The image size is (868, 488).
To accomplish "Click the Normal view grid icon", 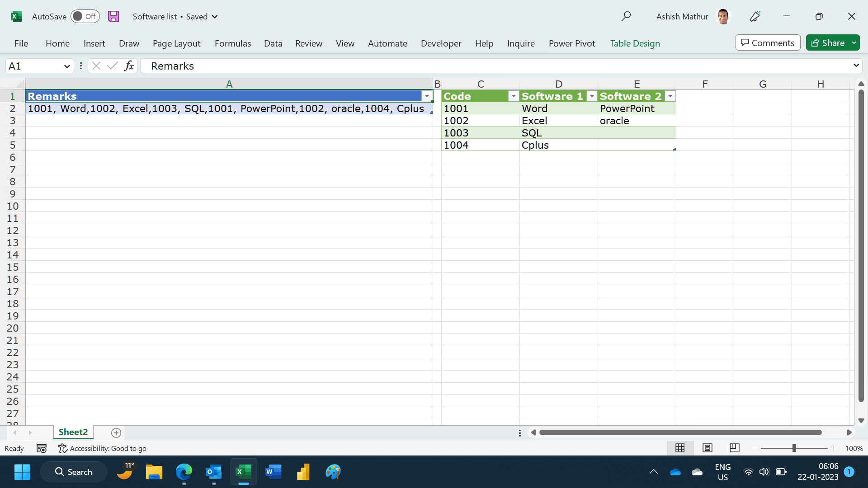I will [x=680, y=448].
